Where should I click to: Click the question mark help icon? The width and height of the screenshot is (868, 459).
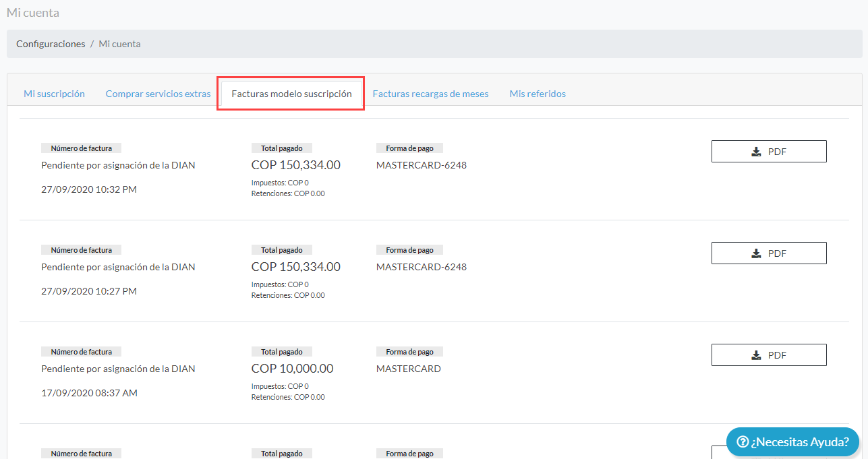(x=743, y=441)
